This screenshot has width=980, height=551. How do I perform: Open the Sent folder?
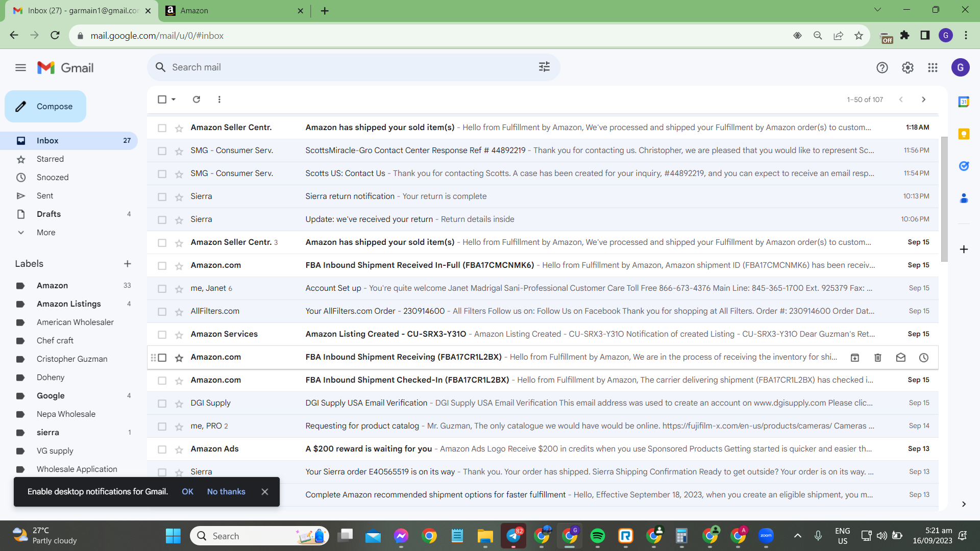(69, 196)
